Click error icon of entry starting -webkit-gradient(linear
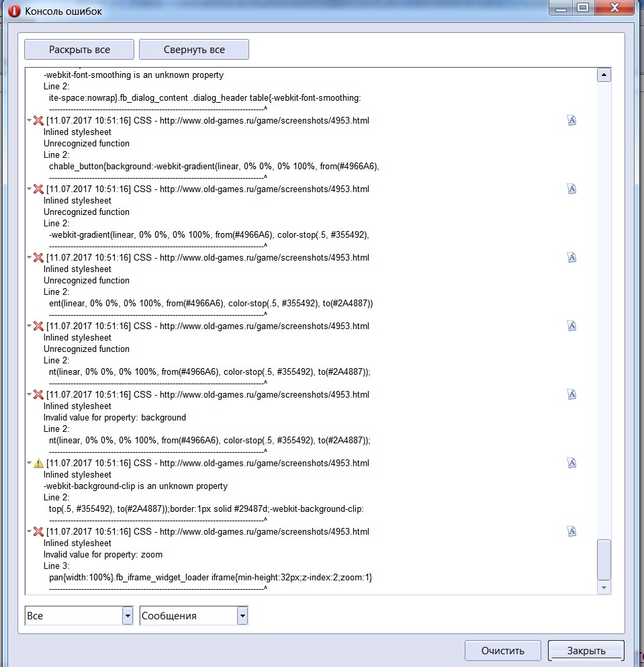Viewport: 644px width, 667px height. tap(38, 189)
